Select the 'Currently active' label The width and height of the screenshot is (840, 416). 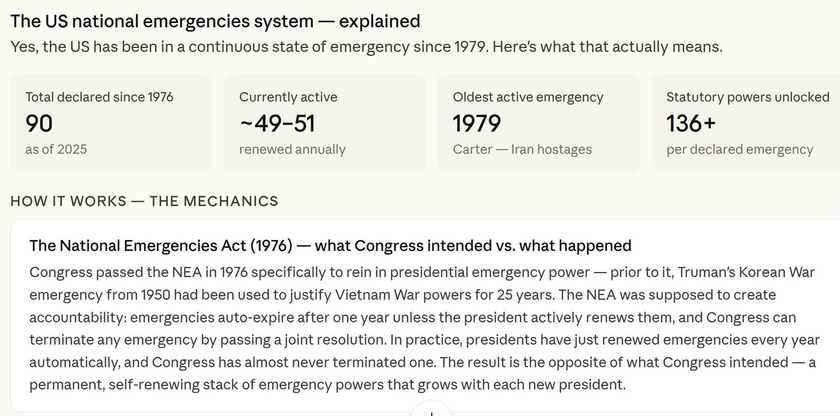tap(288, 97)
